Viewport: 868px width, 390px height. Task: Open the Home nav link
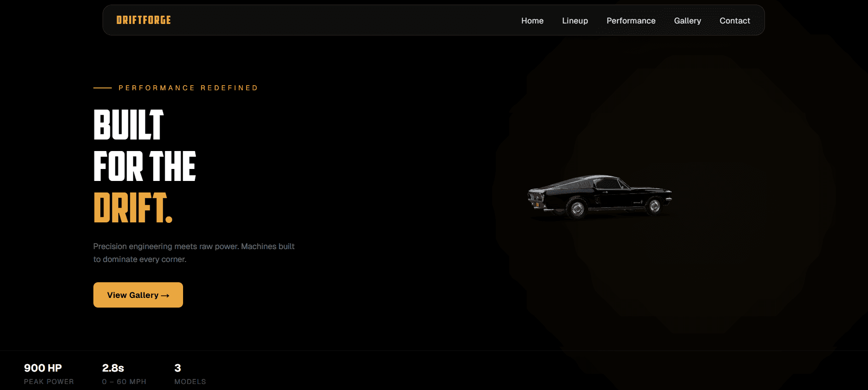(x=532, y=21)
